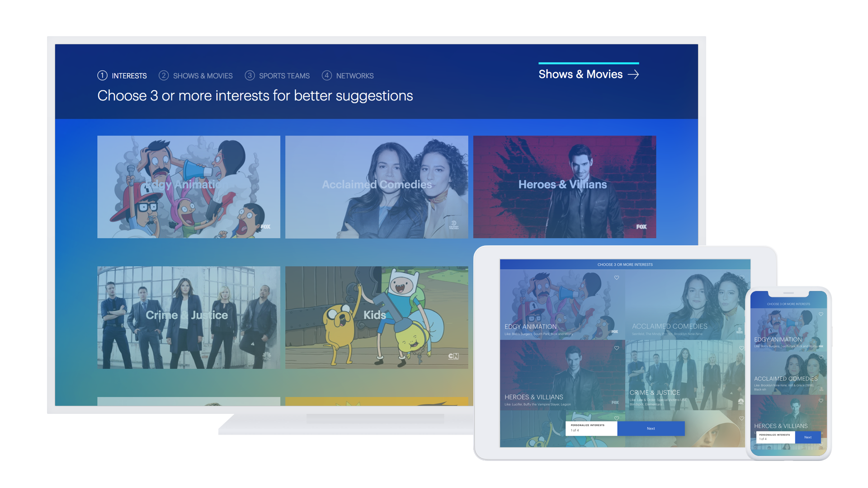Click the heart icon on tablet's Acclaimed Comedies tile
The width and height of the screenshot is (868, 488).
pos(742,277)
